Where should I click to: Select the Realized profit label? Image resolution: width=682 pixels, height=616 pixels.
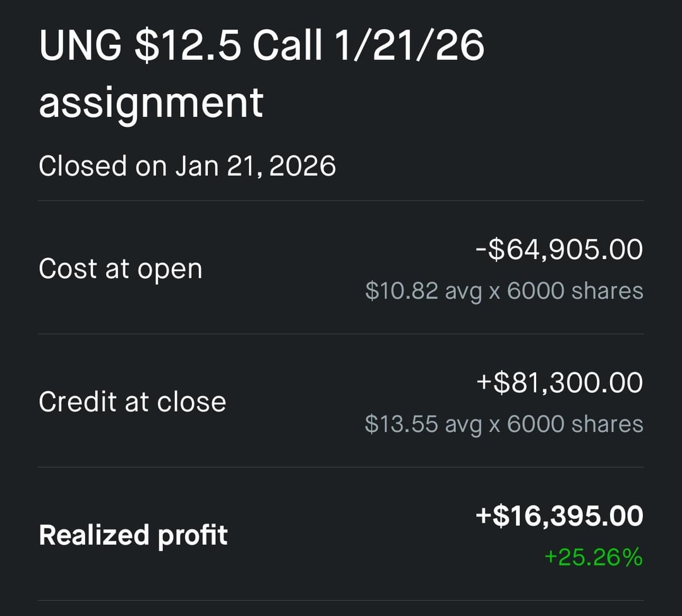point(133,535)
